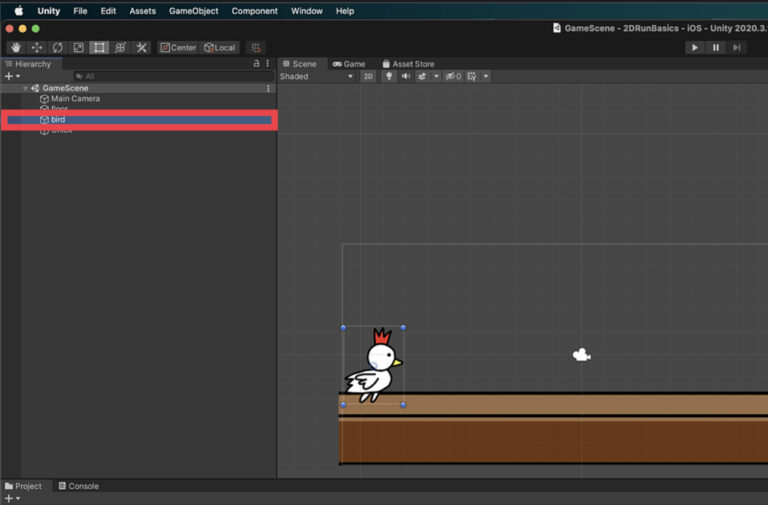Select the Rect tool
The width and height of the screenshot is (768, 505).
pos(99,48)
